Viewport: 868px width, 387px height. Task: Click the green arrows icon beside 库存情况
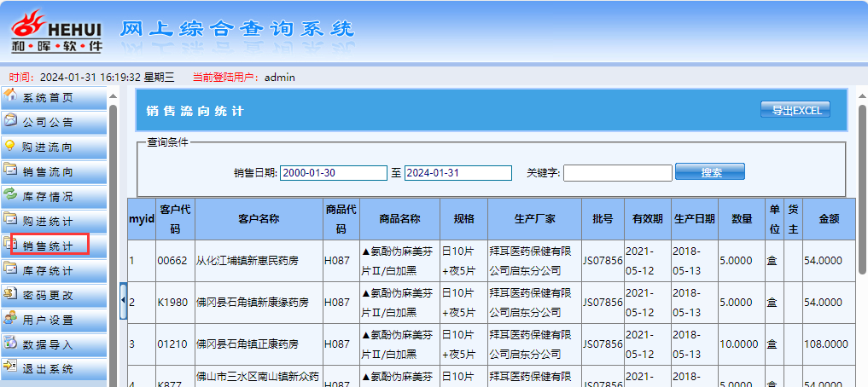click(x=11, y=195)
